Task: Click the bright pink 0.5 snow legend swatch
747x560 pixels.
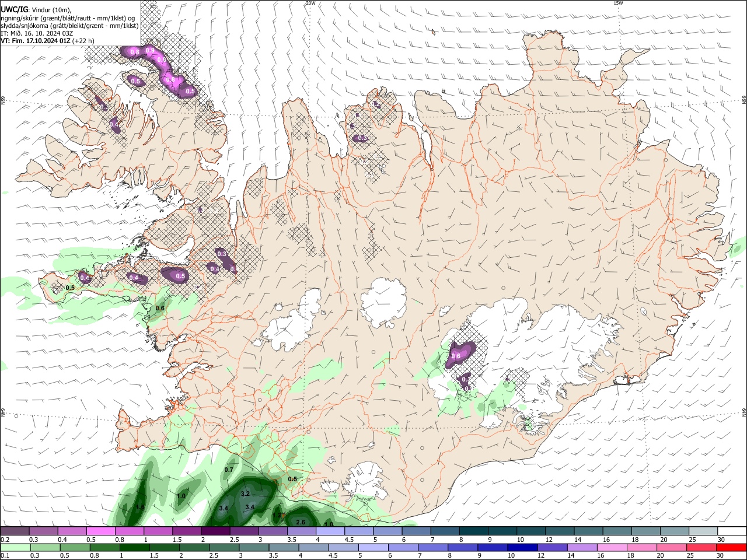Action: coord(101,531)
